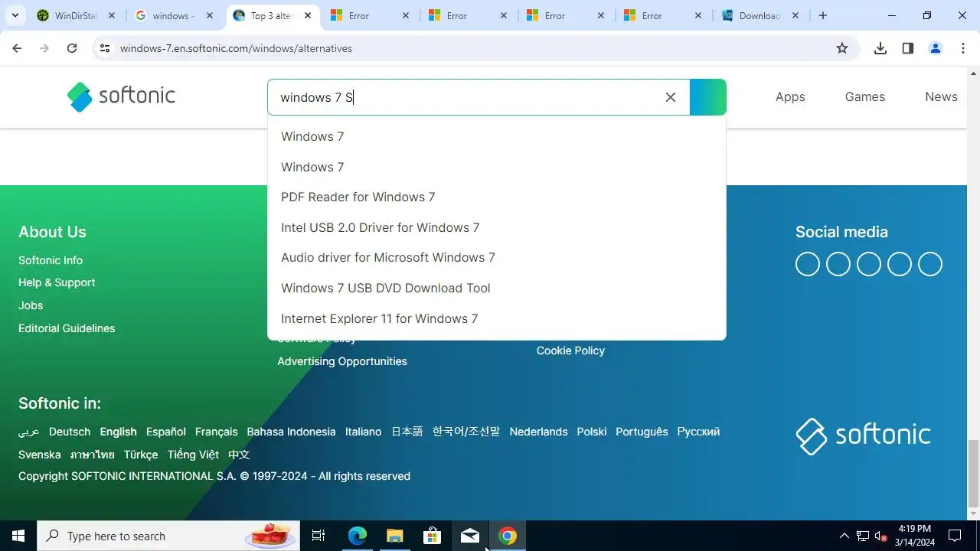Switch site language to Bahasa Indonesia
980x551 pixels.
click(x=291, y=432)
